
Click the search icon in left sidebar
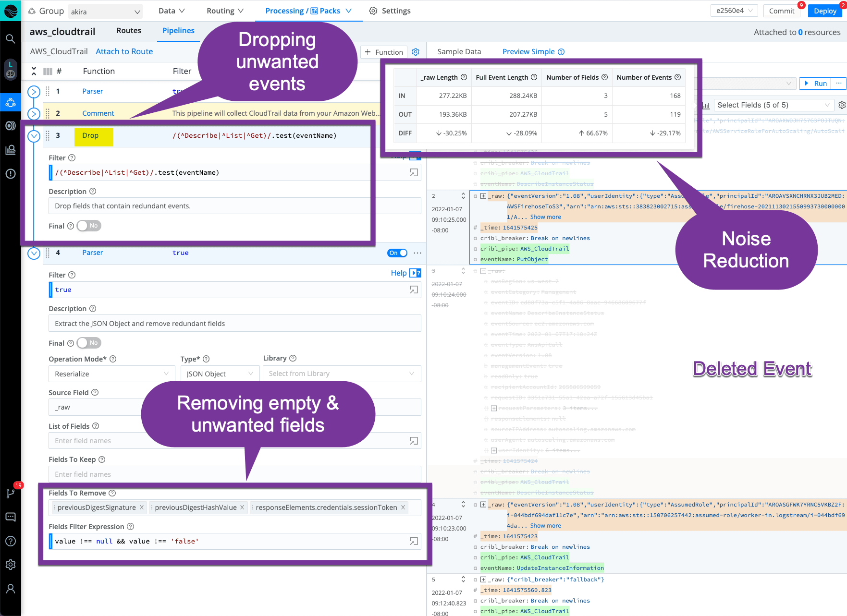(x=10, y=39)
